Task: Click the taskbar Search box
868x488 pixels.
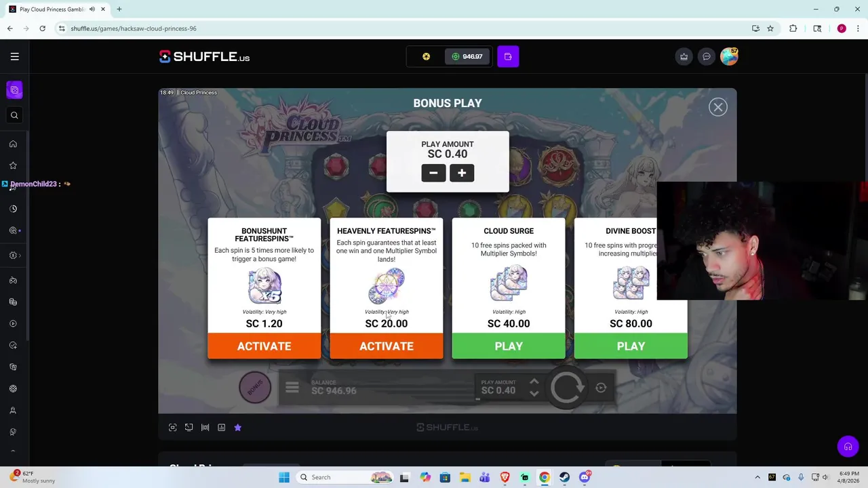Action: click(346, 477)
